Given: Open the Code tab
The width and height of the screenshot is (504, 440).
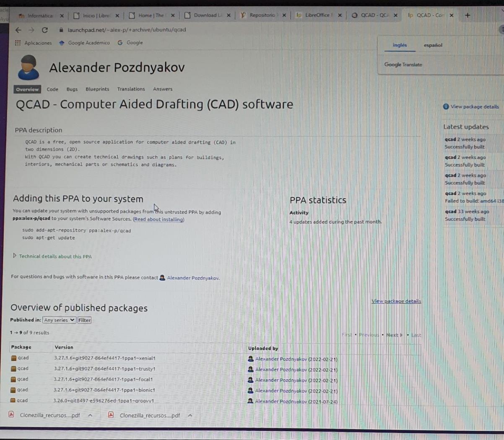Looking at the screenshot, I should tap(52, 89).
